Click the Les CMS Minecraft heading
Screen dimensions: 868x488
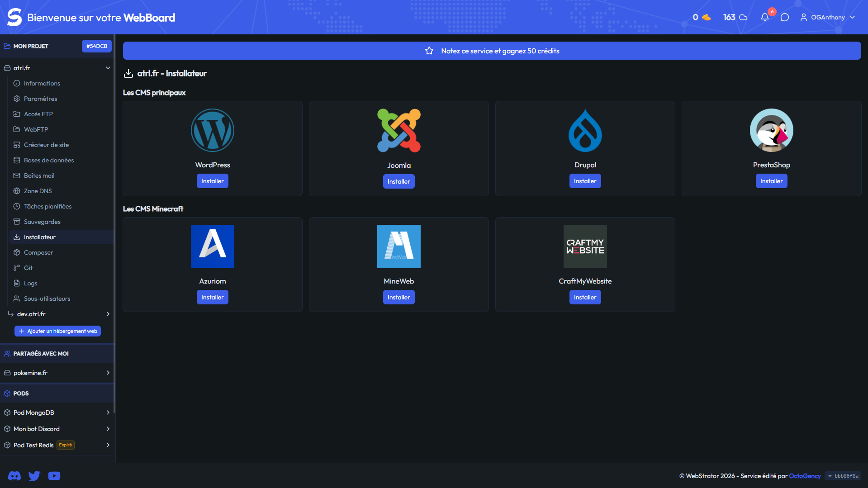(153, 209)
